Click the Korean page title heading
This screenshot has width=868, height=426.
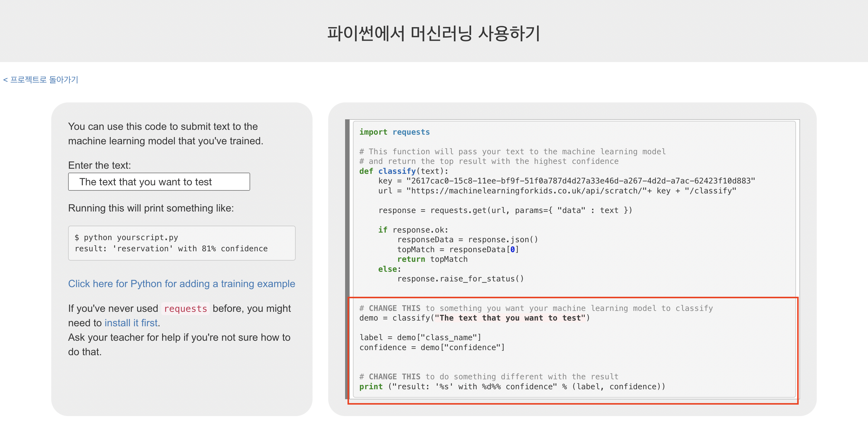pyautogui.click(x=434, y=33)
